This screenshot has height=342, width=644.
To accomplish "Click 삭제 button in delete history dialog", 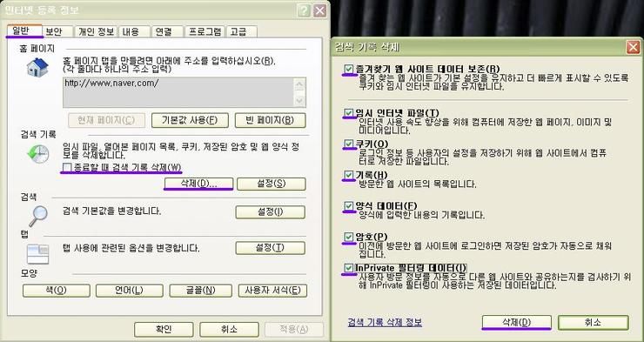I will coord(516,322).
